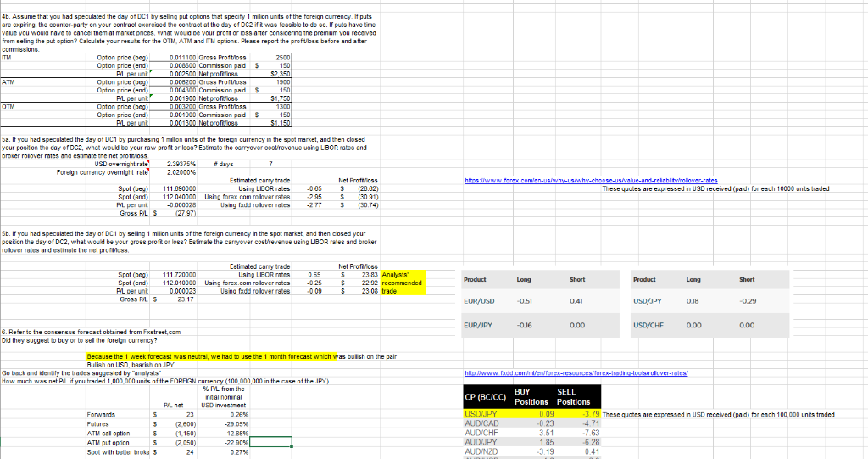Select ATM call option percentage -12.85%
868x459 pixels.
(223, 434)
